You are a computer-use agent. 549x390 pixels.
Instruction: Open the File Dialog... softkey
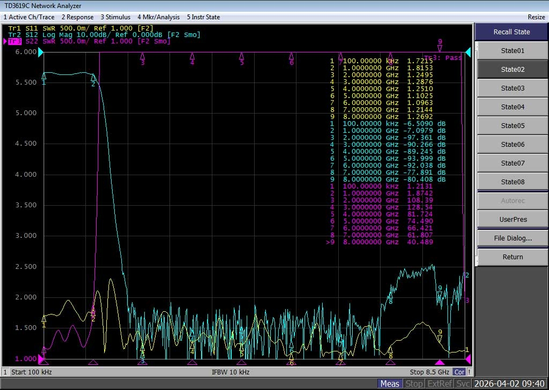point(512,238)
